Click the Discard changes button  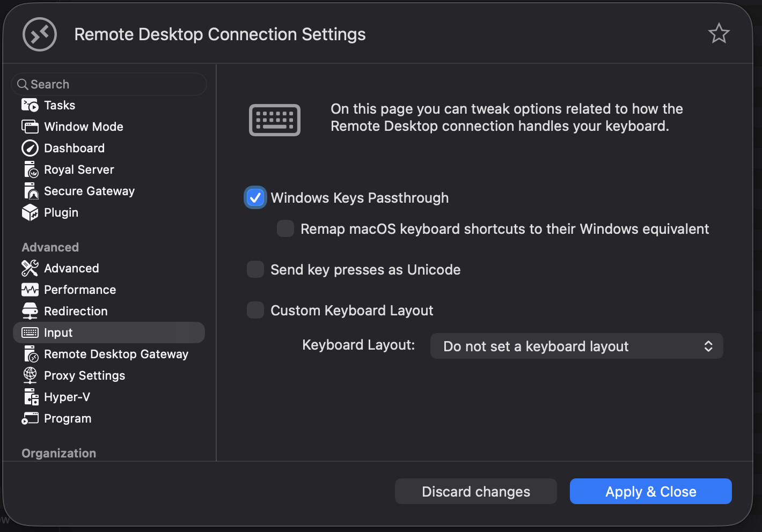[x=476, y=491]
